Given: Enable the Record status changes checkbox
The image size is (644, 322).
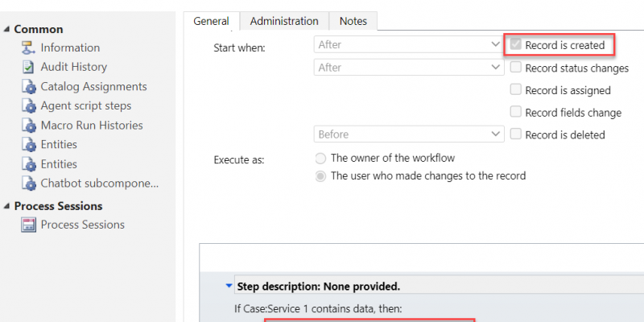Looking at the screenshot, I should coord(515,67).
